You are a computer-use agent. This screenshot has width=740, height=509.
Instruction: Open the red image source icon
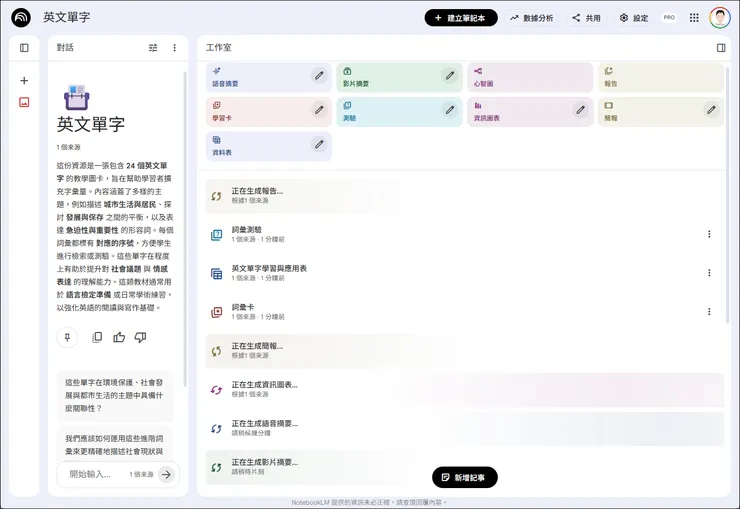[x=24, y=102]
